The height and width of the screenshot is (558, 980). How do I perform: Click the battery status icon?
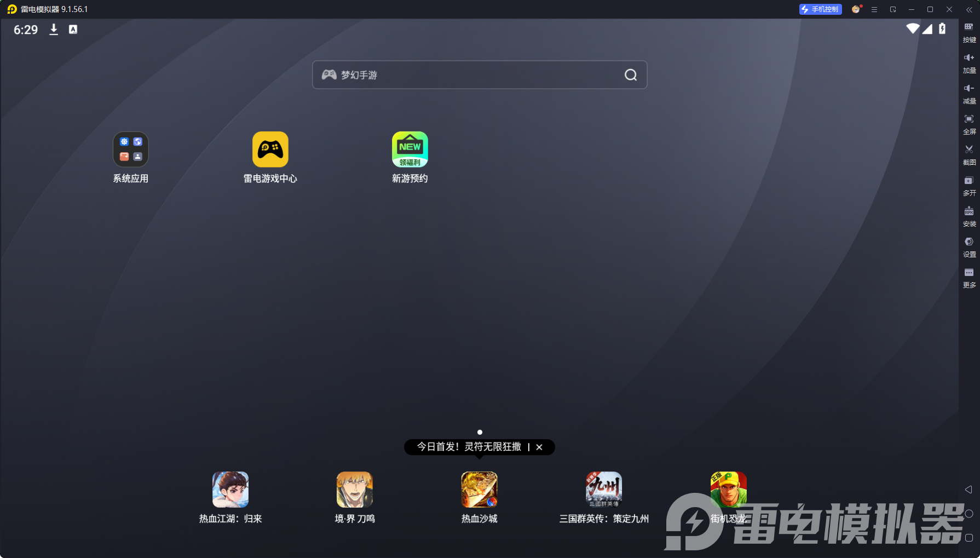(942, 28)
